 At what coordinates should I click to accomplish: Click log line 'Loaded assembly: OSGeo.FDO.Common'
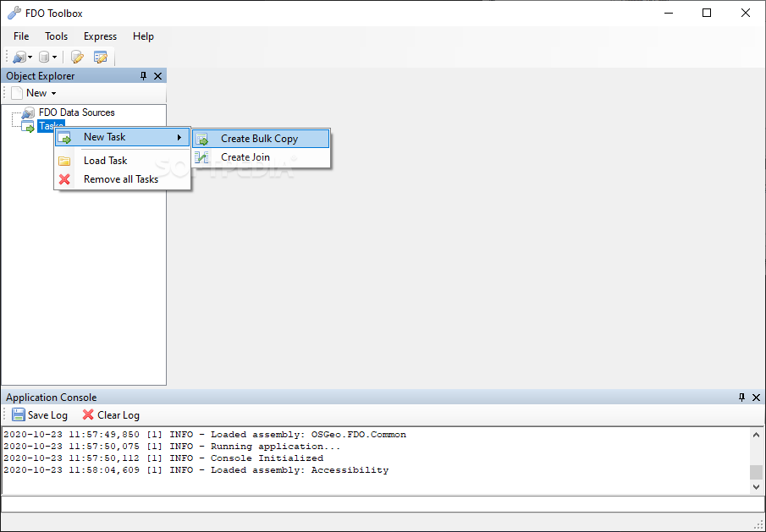205,435
